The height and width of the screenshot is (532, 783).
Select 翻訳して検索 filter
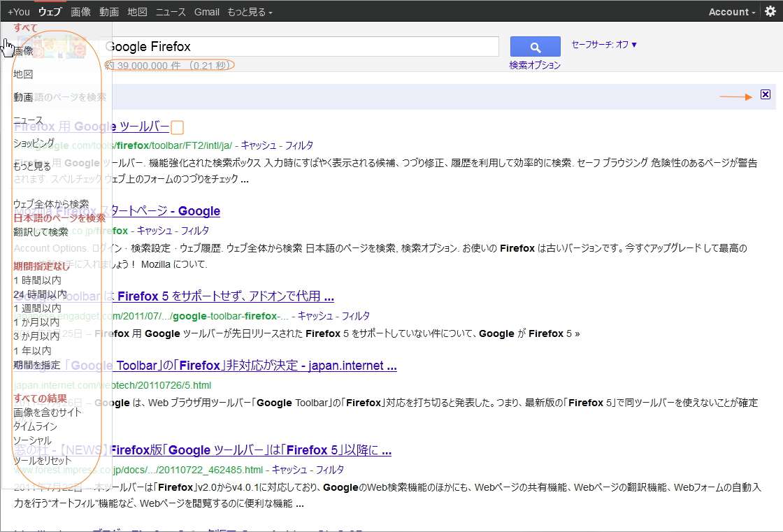[x=41, y=232]
